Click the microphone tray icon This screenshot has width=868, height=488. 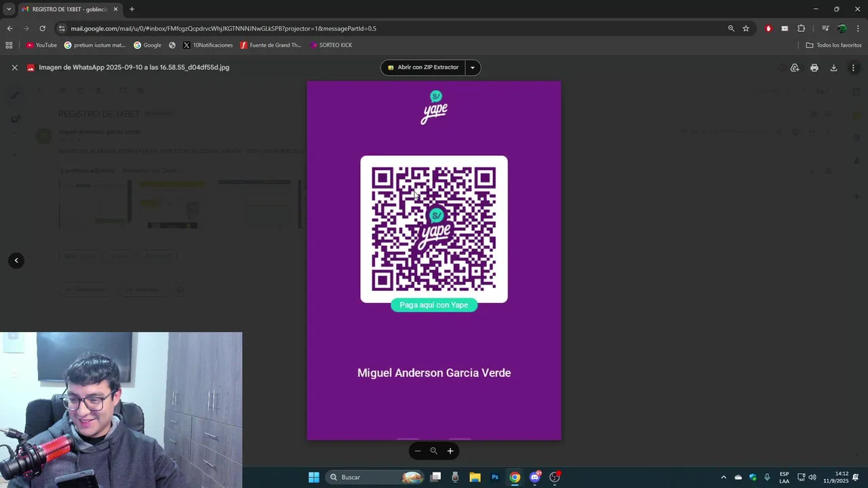[767, 477]
